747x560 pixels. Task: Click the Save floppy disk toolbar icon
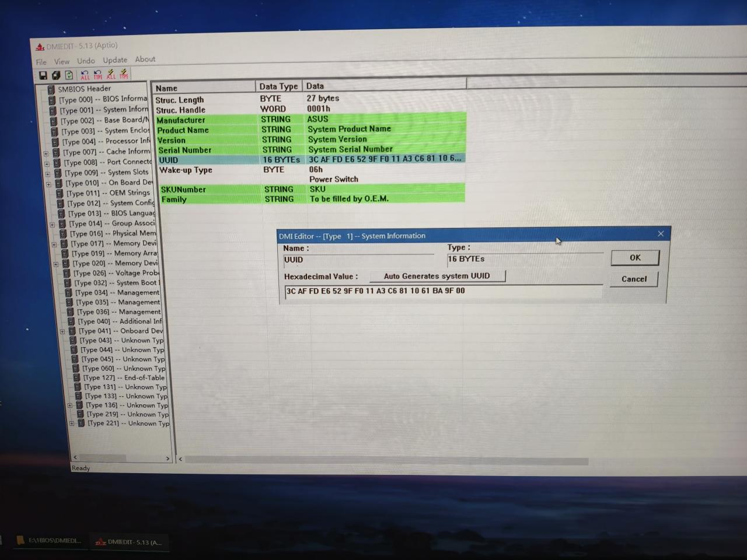coord(43,75)
